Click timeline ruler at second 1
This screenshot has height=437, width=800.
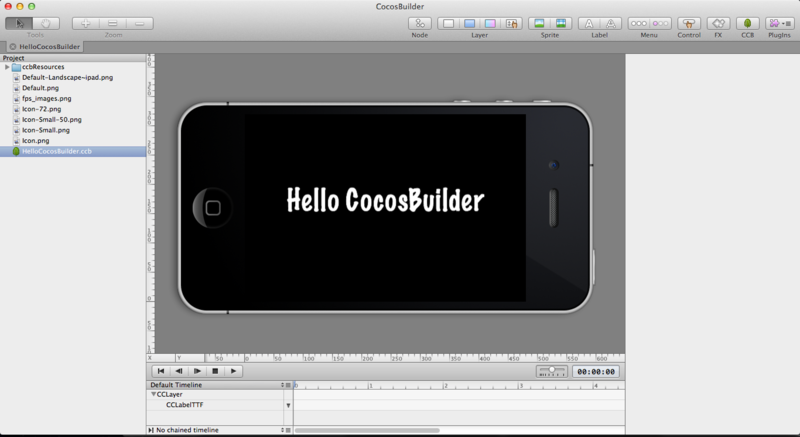(x=370, y=385)
